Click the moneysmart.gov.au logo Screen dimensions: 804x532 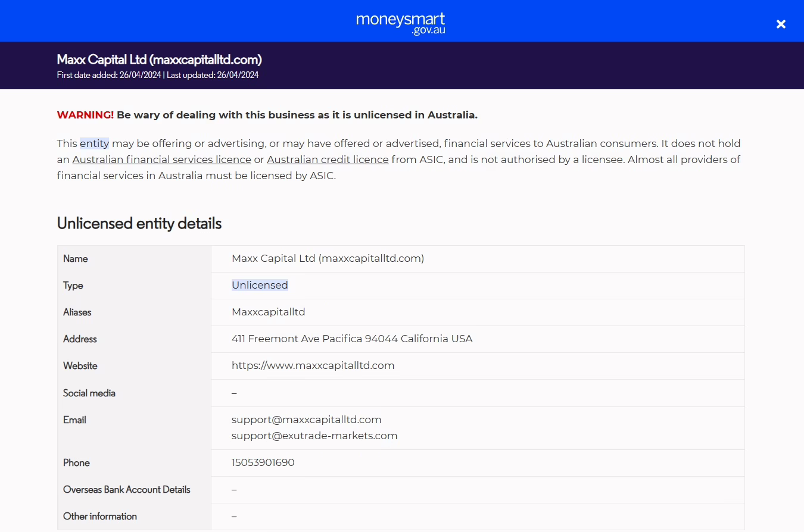click(x=400, y=21)
